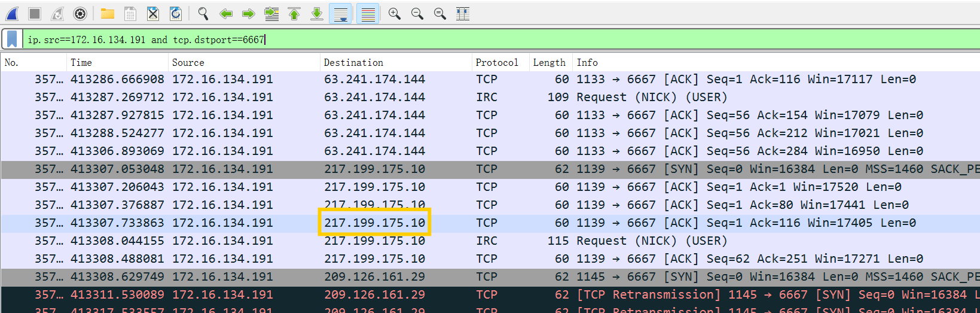
Task: Reload the capture file
Action: (x=176, y=13)
